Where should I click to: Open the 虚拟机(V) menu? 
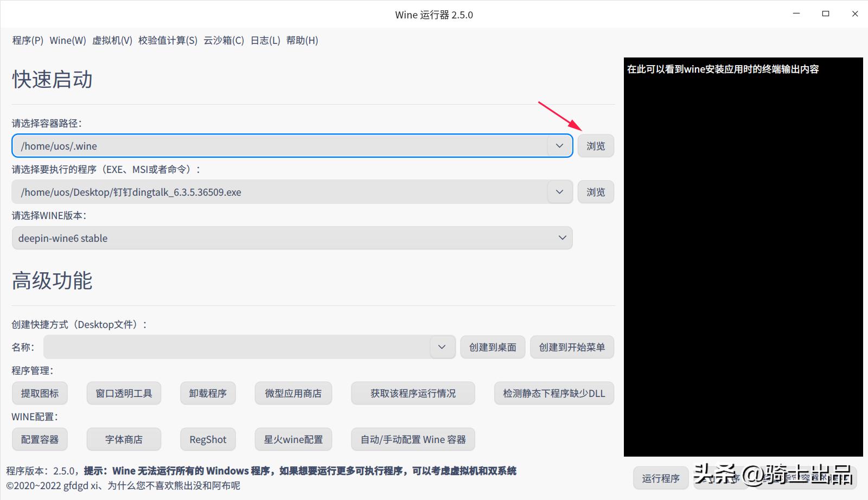(x=112, y=40)
